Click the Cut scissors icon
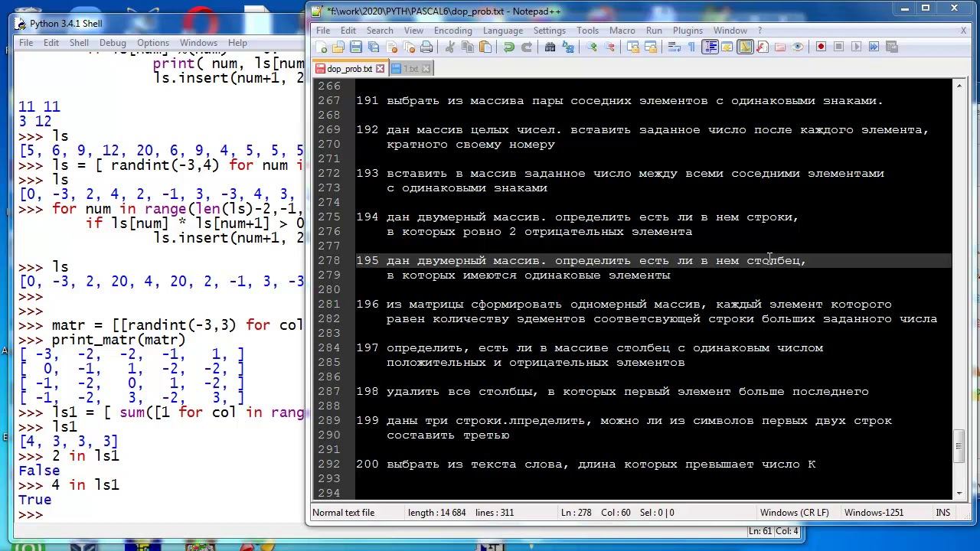The height and width of the screenshot is (551, 980). 450,47
